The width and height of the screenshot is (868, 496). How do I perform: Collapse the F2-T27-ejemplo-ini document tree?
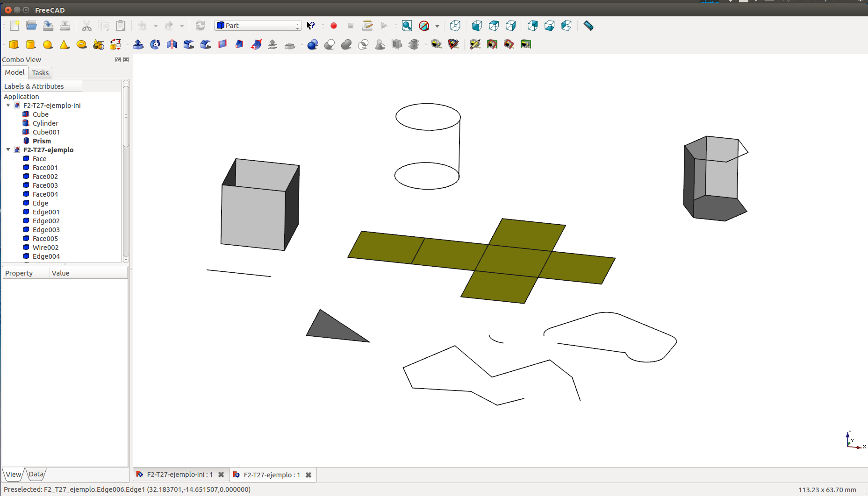(8, 106)
